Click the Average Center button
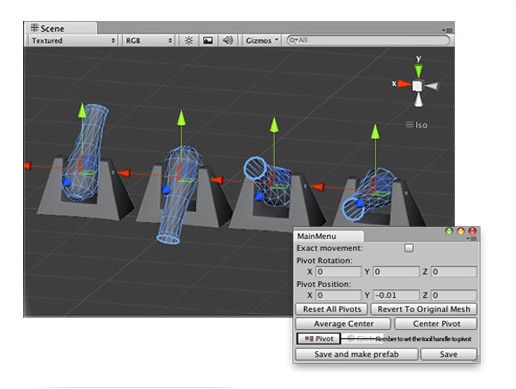The image size is (516, 389). pos(343,324)
